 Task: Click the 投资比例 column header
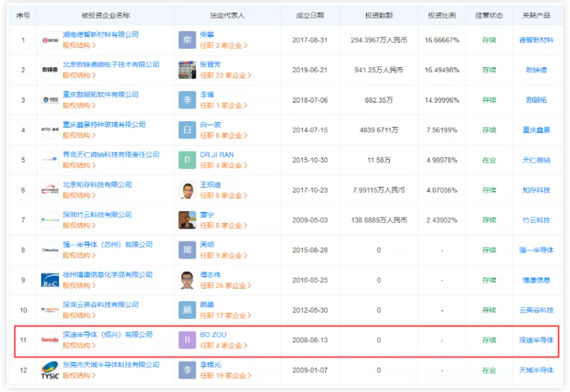coord(442,15)
